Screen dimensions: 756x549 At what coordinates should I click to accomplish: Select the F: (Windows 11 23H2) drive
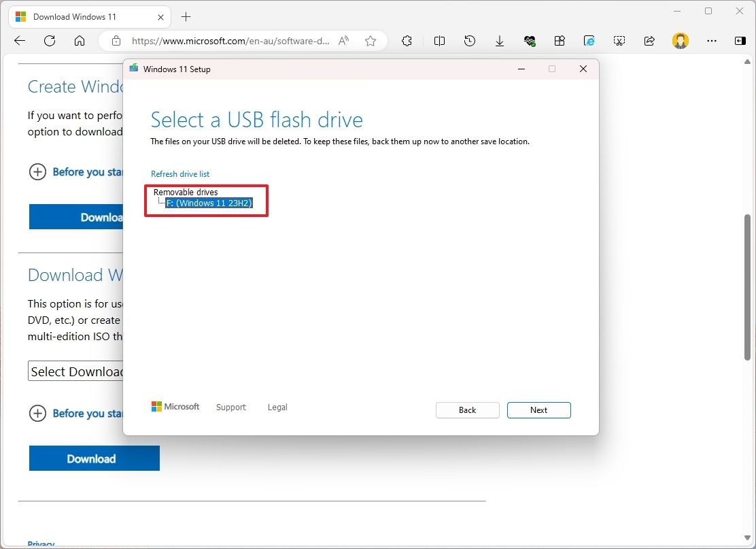[x=209, y=203]
